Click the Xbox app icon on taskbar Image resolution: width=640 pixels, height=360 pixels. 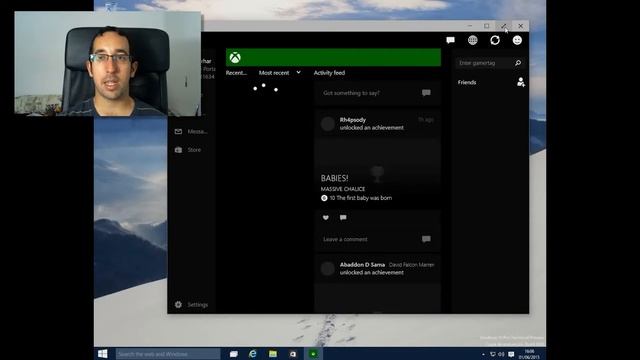(313, 354)
